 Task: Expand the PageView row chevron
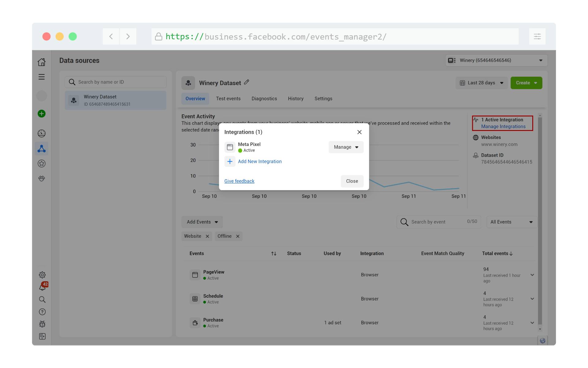click(x=532, y=275)
